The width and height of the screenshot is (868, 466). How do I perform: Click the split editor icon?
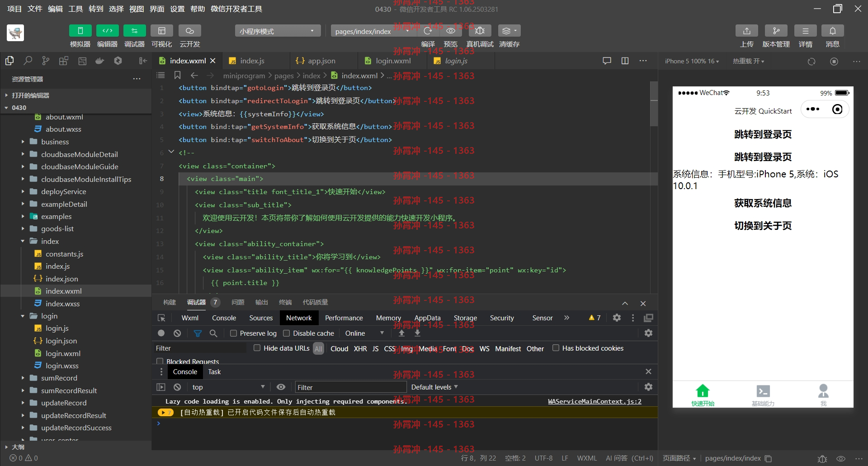point(625,61)
